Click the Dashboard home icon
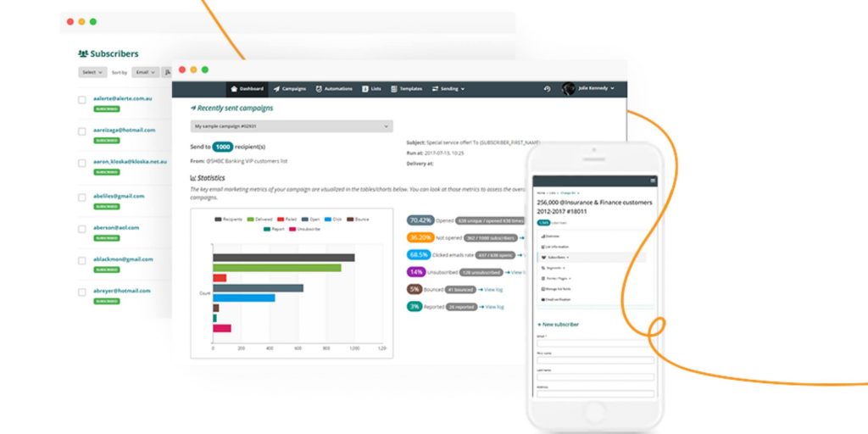868x434 pixels. [x=234, y=89]
